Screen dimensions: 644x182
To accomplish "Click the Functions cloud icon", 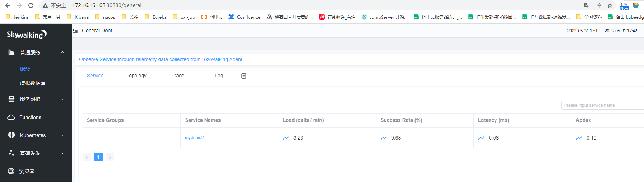I will (x=11, y=117).
